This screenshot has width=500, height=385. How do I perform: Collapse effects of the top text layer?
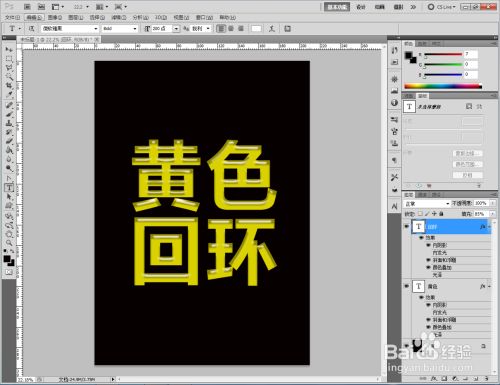click(489, 227)
